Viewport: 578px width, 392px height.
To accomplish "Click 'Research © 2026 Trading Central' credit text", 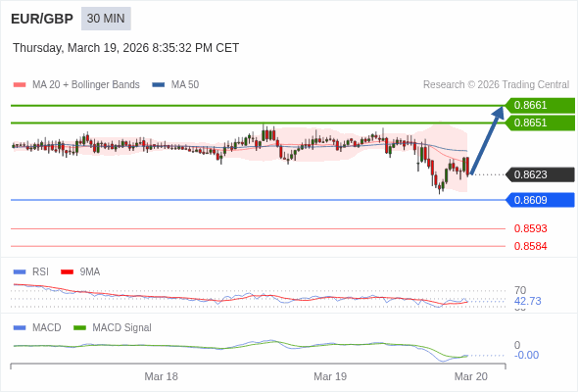I will click(x=496, y=85).
